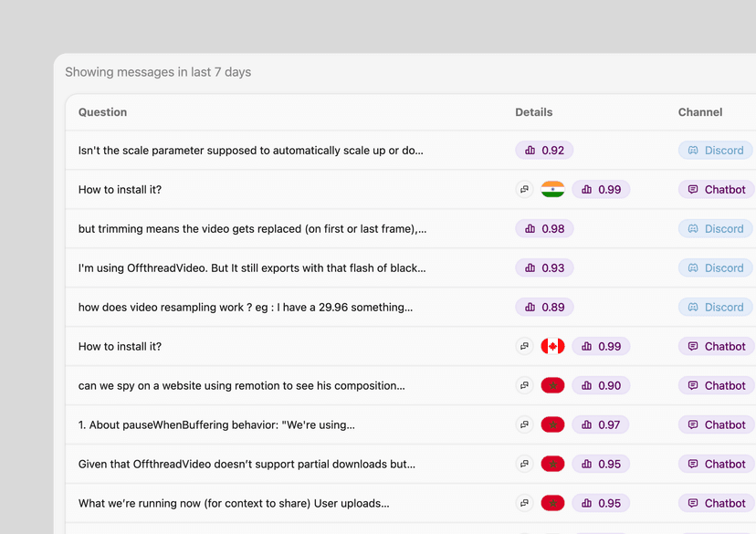The height and width of the screenshot is (534, 756).
Task: Select the Chatbot tag beside the India flag
Action: coord(717,189)
